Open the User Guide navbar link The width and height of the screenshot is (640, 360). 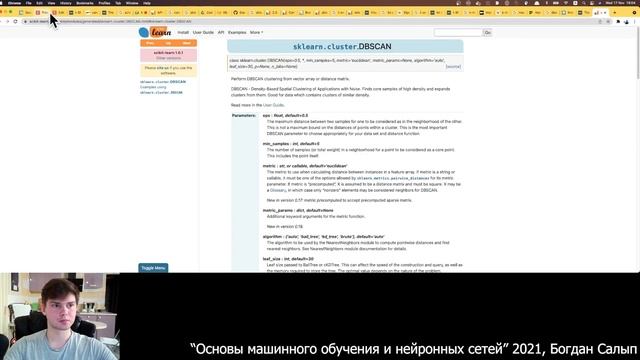[x=203, y=32]
